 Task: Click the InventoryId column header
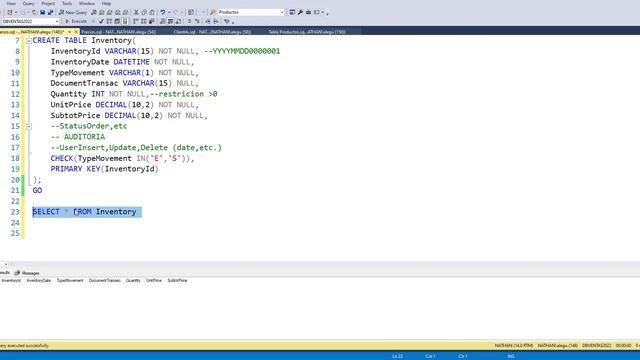(11, 280)
